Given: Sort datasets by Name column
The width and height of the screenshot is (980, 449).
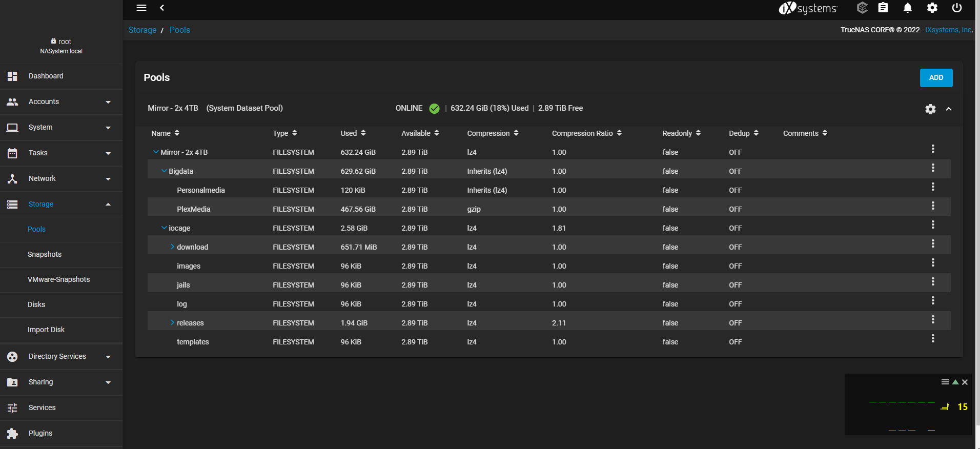Looking at the screenshot, I should pos(165,133).
